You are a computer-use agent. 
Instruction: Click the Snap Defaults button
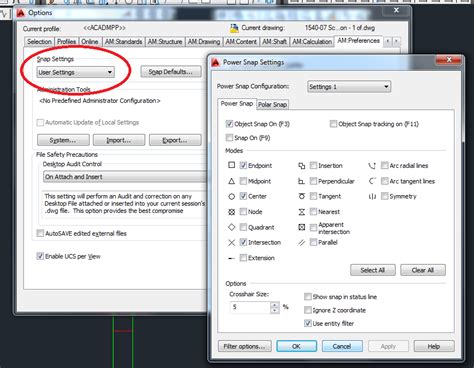click(171, 72)
